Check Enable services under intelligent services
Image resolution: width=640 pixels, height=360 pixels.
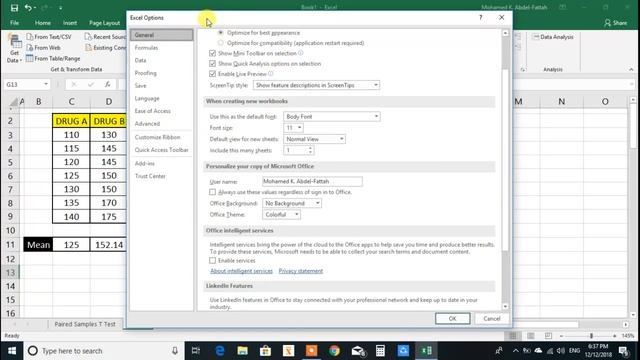(x=212, y=260)
